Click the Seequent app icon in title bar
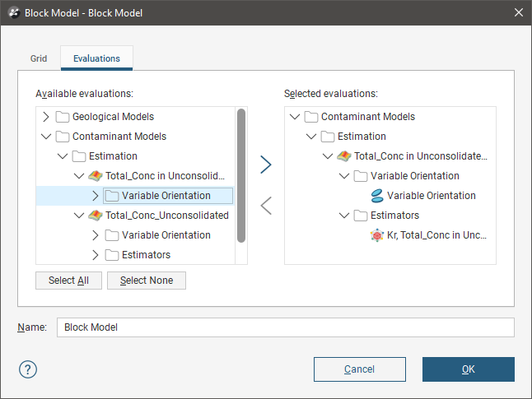 point(12,12)
